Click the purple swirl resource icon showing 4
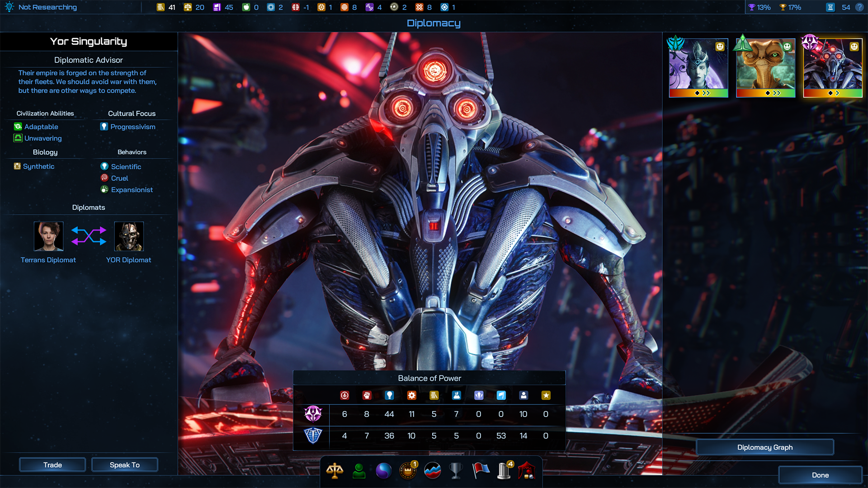Image resolution: width=868 pixels, height=488 pixels. tap(369, 7)
